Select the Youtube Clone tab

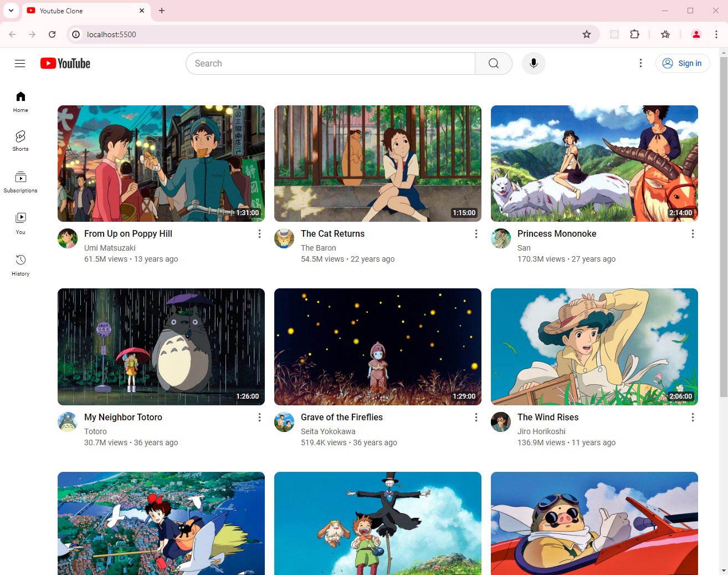86,11
